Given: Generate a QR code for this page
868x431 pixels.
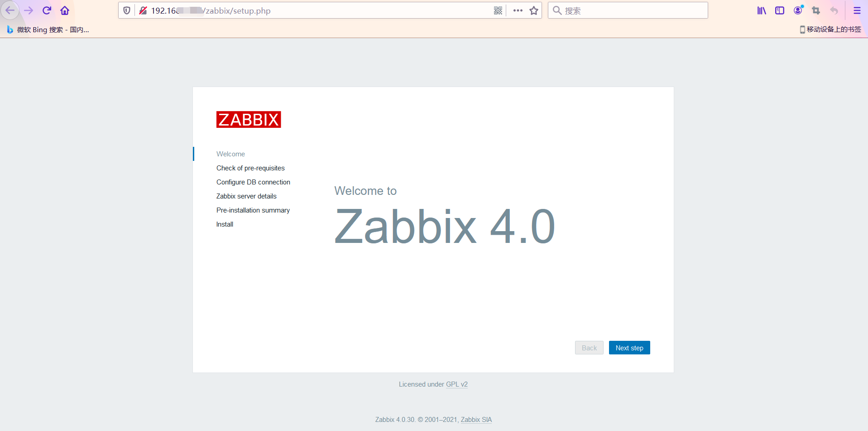Looking at the screenshot, I should pos(498,10).
